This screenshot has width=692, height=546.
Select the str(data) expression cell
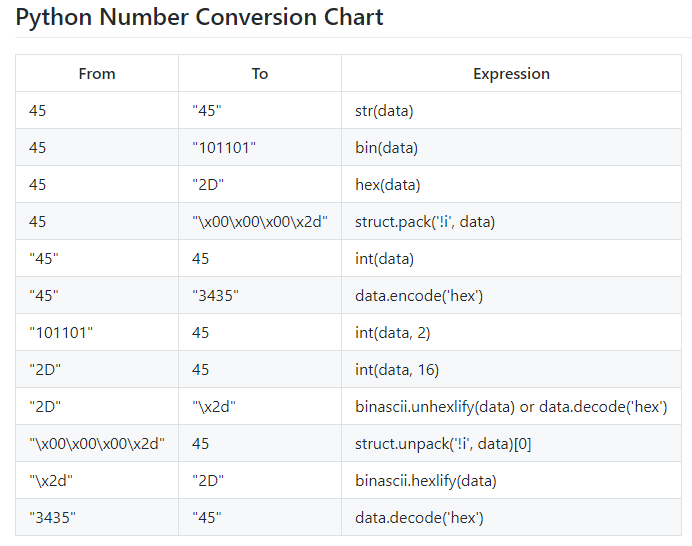(x=384, y=111)
